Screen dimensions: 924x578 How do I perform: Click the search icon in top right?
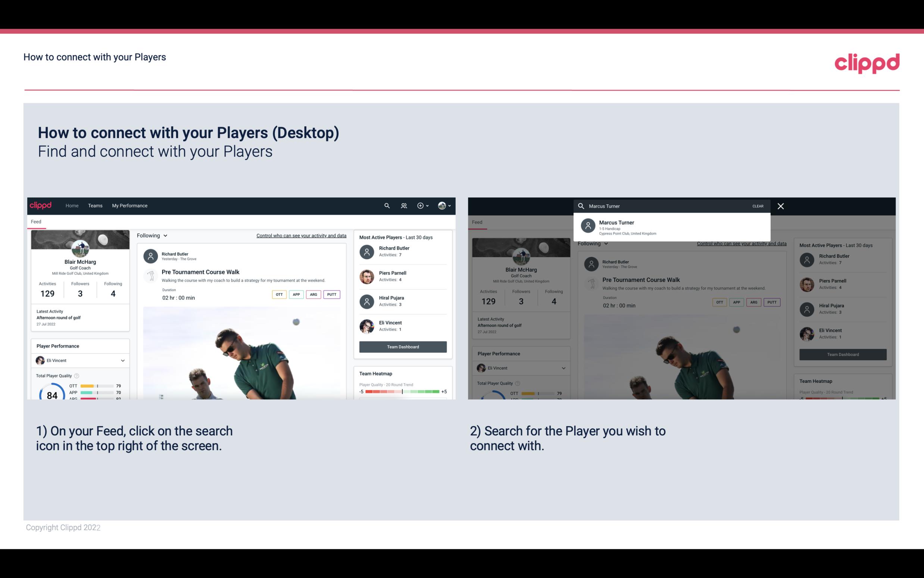[386, 205]
